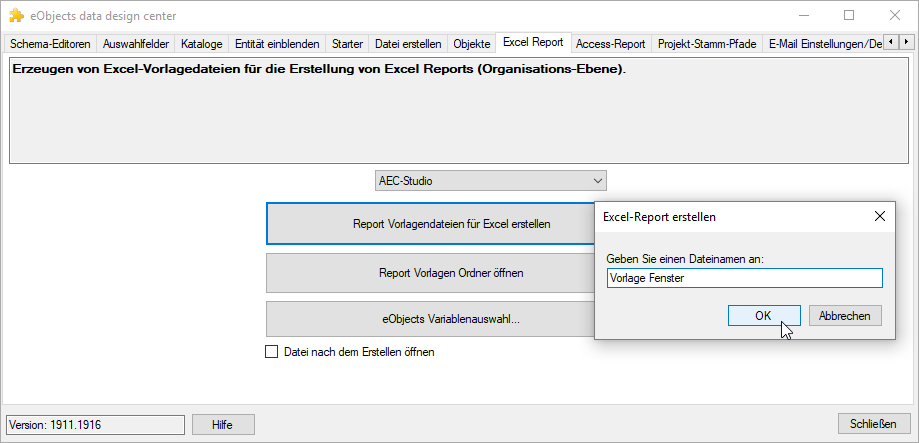Image resolution: width=919 pixels, height=443 pixels.
Task: Close the eObjects data design center window
Action: [894, 16]
